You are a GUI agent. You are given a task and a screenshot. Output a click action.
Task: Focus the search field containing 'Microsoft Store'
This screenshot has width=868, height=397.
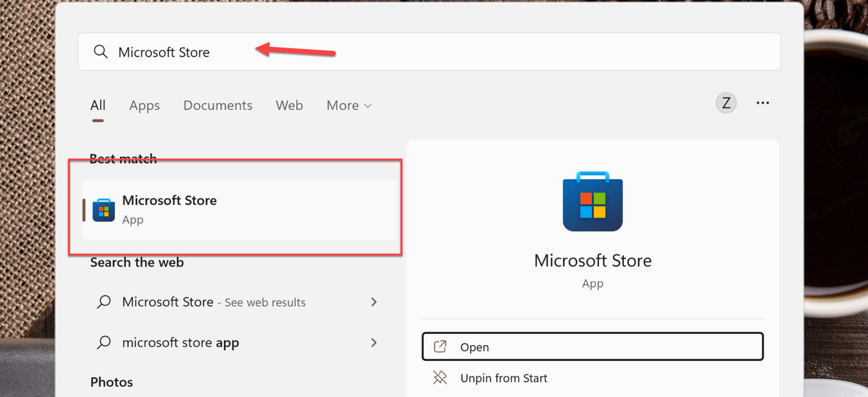(429, 52)
